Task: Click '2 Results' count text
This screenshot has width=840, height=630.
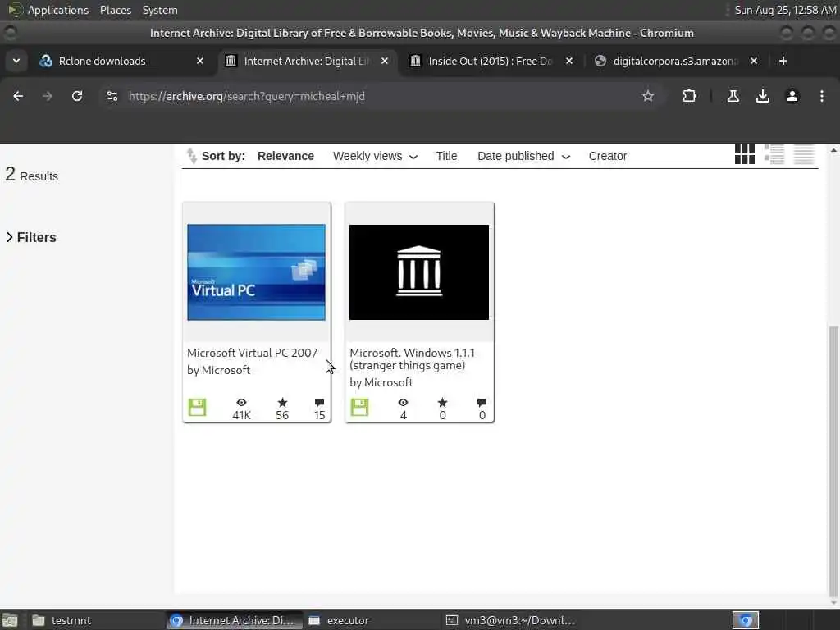Action: click(x=32, y=175)
